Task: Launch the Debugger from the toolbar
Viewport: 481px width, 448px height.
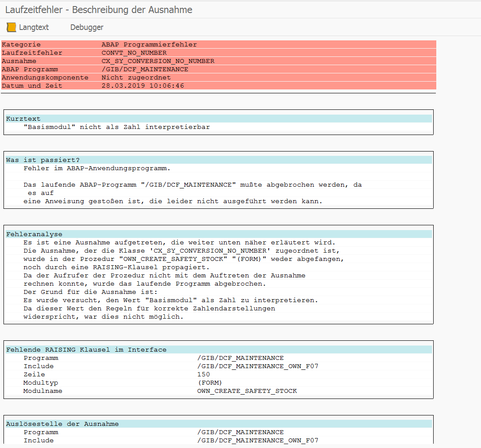Action: 87,27
